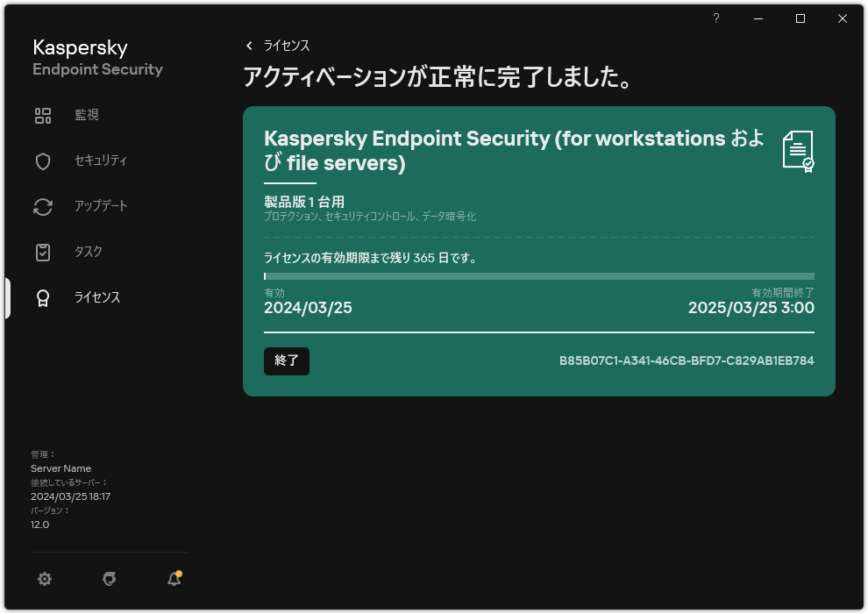View notifications by clicking the bell icon
The image size is (868, 614).
(x=173, y=579)
